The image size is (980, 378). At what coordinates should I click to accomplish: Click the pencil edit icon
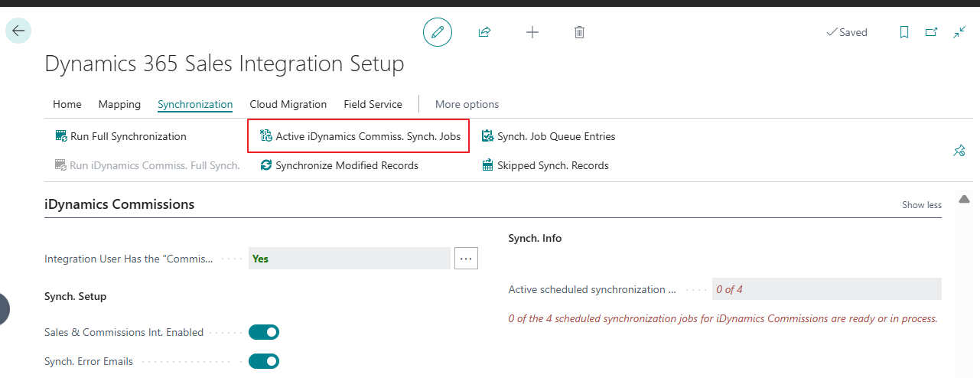[438, 32]
